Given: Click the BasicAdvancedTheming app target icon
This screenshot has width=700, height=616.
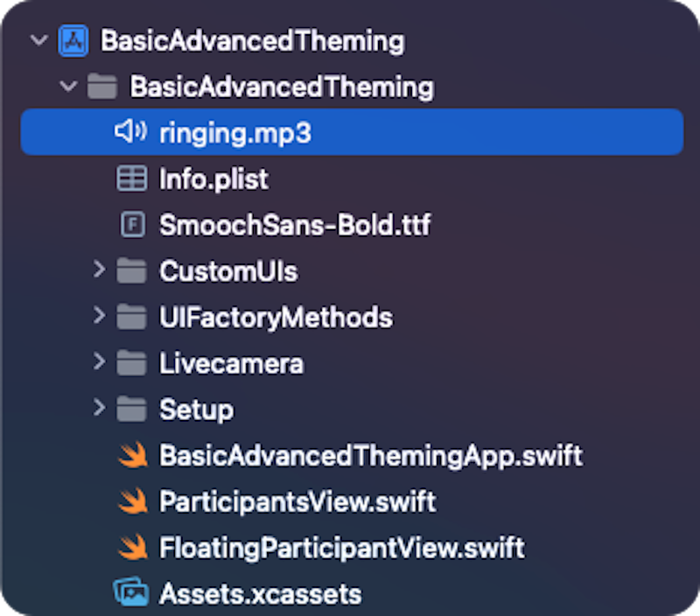Looking at the screenshot, I should tap(73, 40).
